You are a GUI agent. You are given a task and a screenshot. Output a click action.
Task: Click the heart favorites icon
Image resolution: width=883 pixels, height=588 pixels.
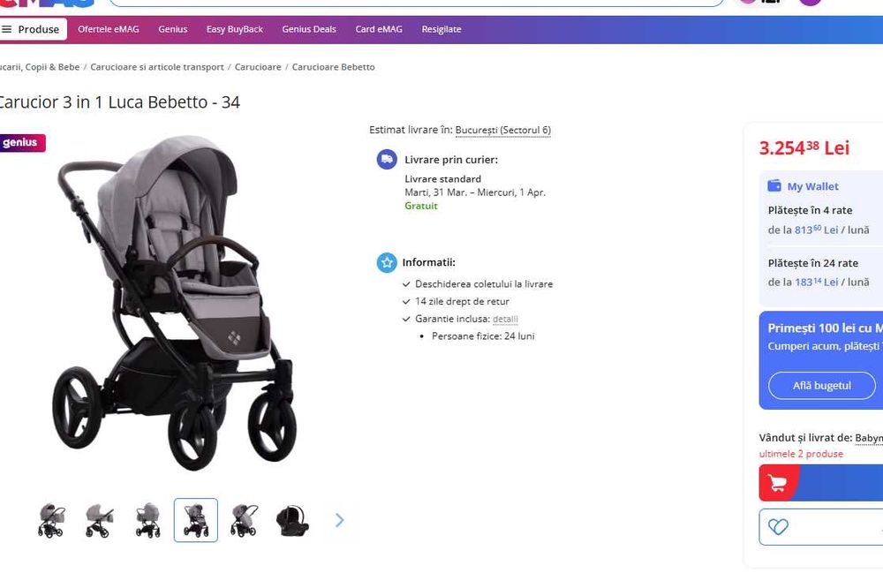click(778, 526)
